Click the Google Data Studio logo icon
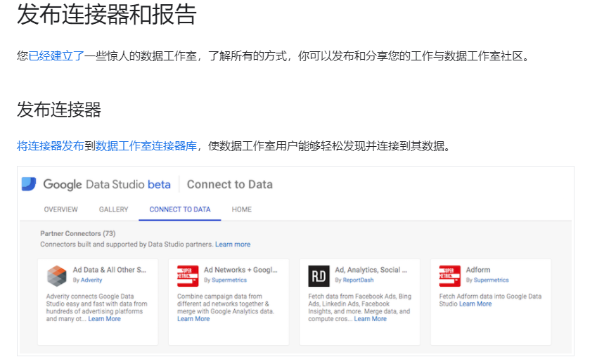Screen dimensions: 597x364 (29, 184)
